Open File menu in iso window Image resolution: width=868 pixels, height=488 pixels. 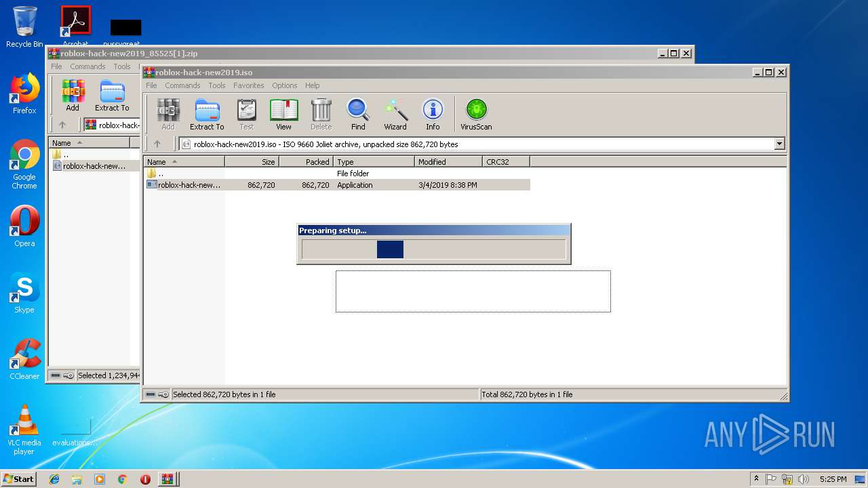click(x=151, y=85)
